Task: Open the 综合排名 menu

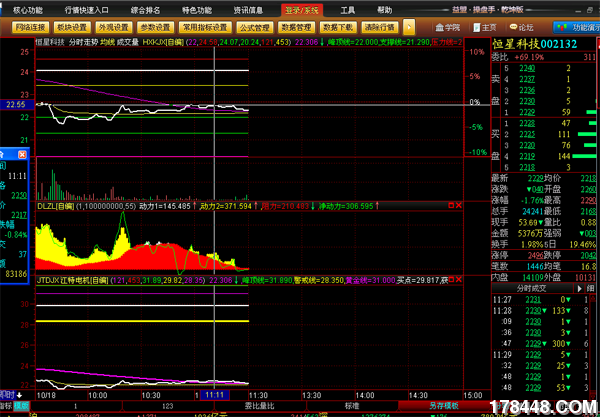Action: 145,10
